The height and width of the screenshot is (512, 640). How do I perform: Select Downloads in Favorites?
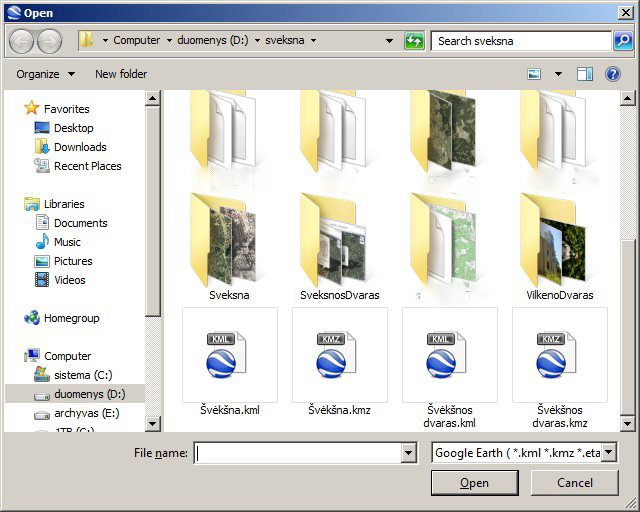[80, 147]
